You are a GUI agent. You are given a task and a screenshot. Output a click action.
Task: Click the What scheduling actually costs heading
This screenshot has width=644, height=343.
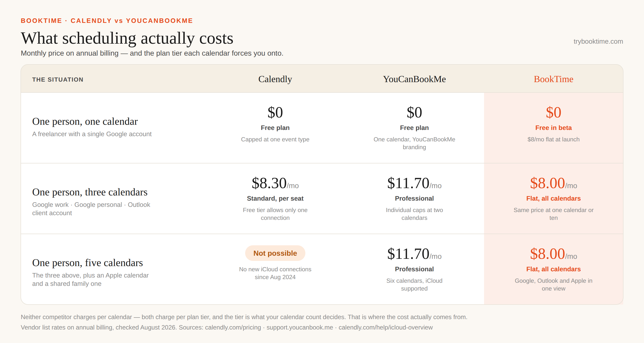click(127, 38)
